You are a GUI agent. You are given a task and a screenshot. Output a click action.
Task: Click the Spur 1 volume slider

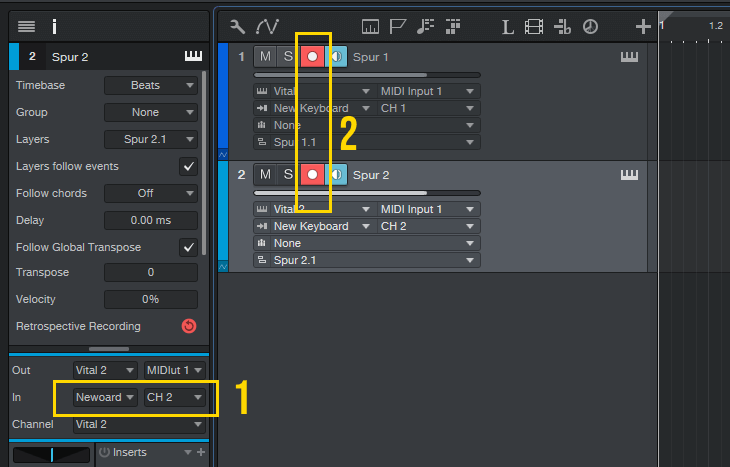click(367, 75)
